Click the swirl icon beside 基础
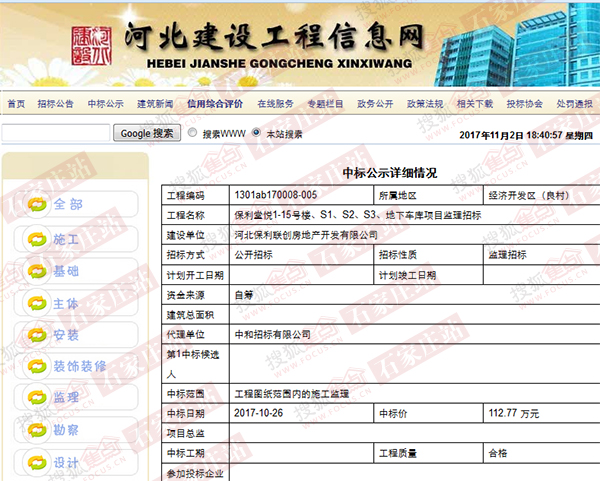Viewport: 600px width, 481px height. [37, 271]
